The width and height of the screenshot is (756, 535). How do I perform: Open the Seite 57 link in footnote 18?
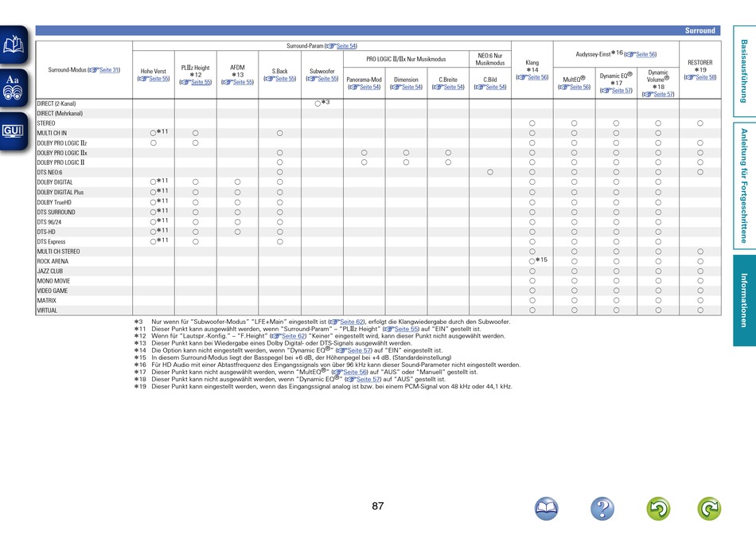[x=368, y=380]
